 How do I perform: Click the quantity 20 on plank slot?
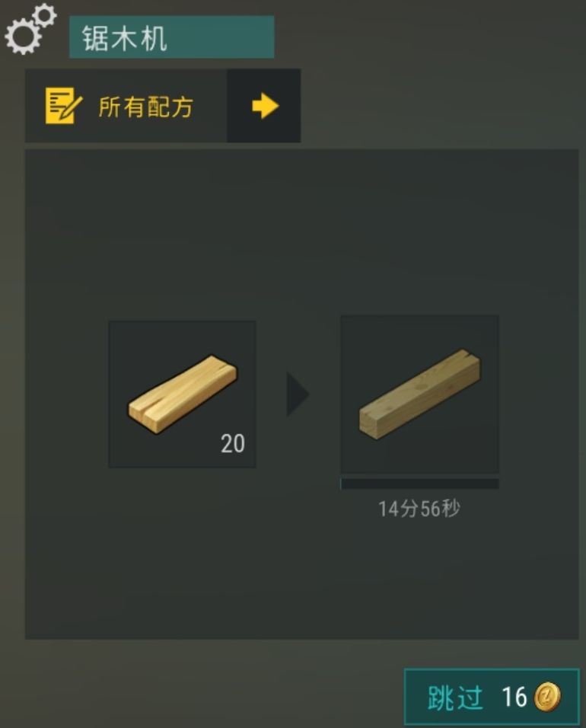pyautogui.click(x=232, y=443)
